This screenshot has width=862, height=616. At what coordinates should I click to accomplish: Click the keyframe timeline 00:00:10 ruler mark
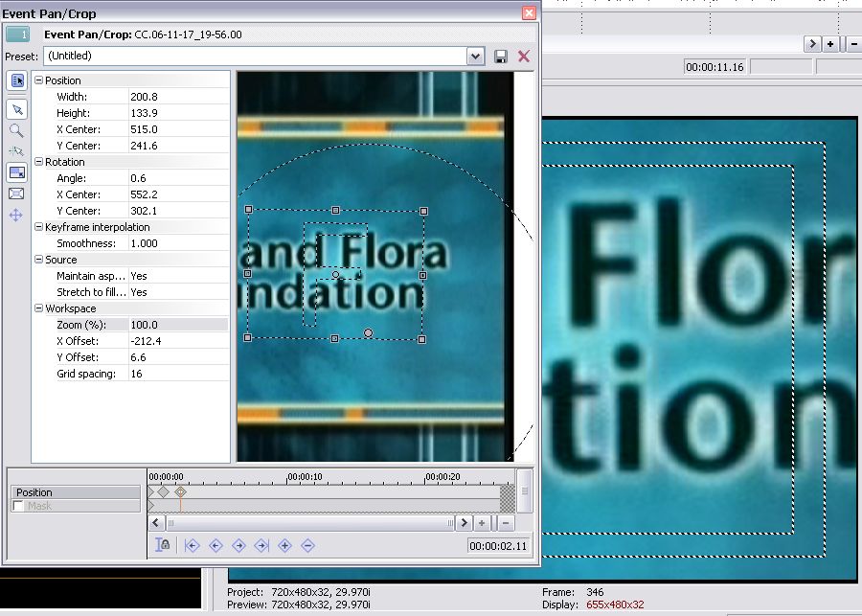pos(305,477)
